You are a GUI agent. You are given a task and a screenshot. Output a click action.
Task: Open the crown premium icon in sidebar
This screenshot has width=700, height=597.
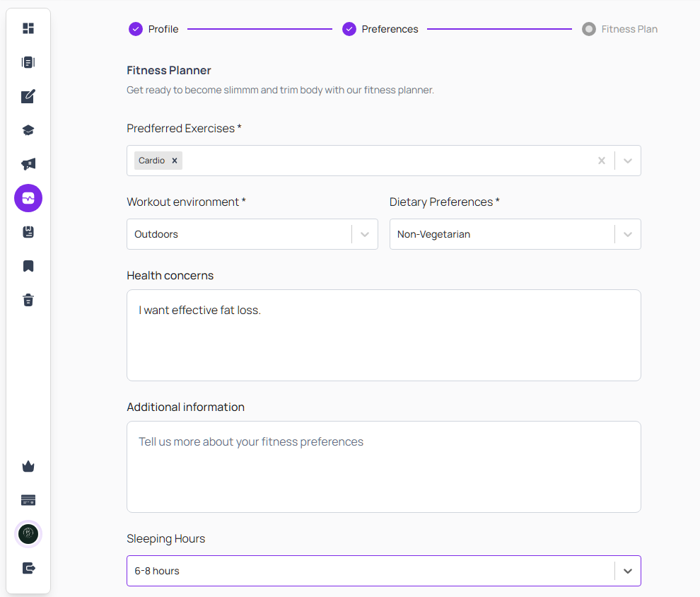pos(28,466)
